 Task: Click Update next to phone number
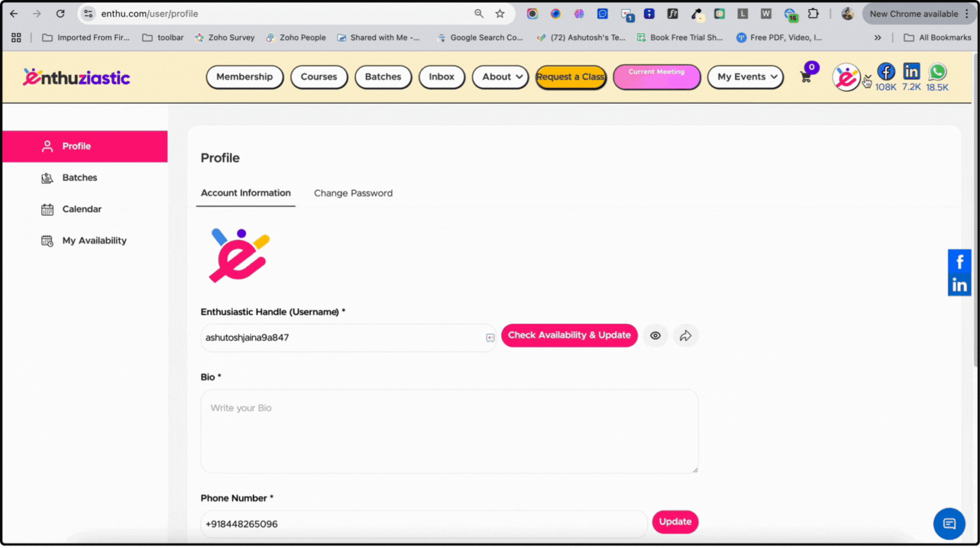click(674, 522)
